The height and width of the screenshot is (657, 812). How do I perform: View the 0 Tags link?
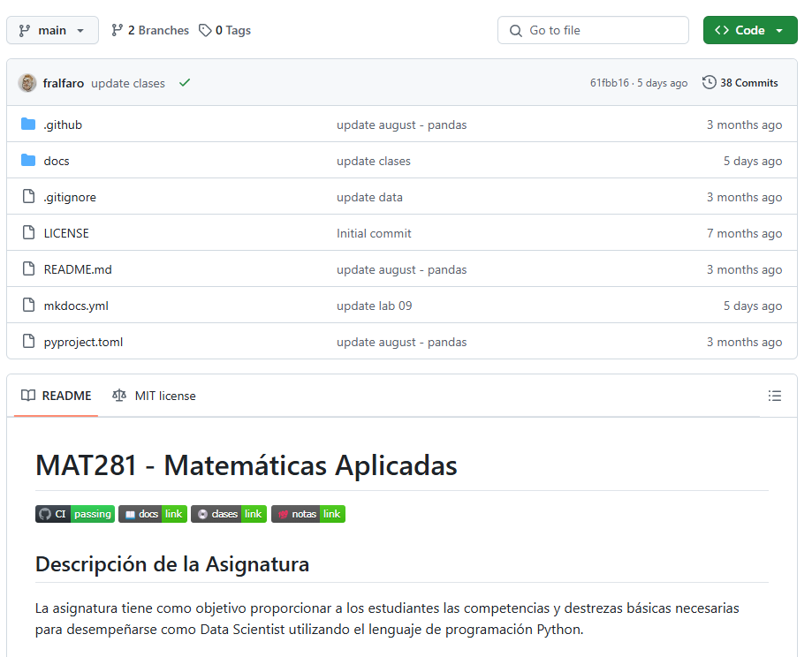click(225, 30)
